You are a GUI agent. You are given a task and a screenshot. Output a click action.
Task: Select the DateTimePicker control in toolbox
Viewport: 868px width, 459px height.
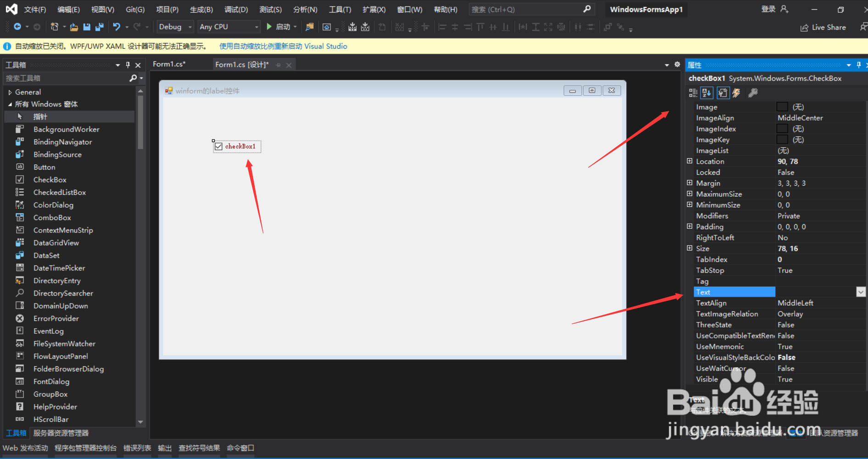tap(59, 268)
